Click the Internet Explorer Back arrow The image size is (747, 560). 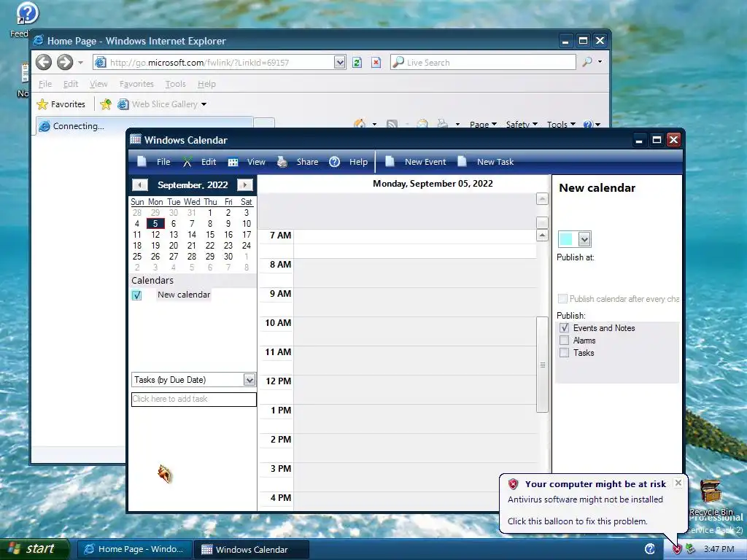click(x=44, y=62)
